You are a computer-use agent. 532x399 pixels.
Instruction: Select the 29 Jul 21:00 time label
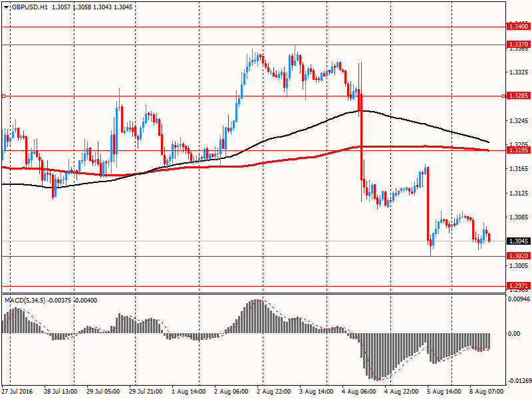pos(146,392)
